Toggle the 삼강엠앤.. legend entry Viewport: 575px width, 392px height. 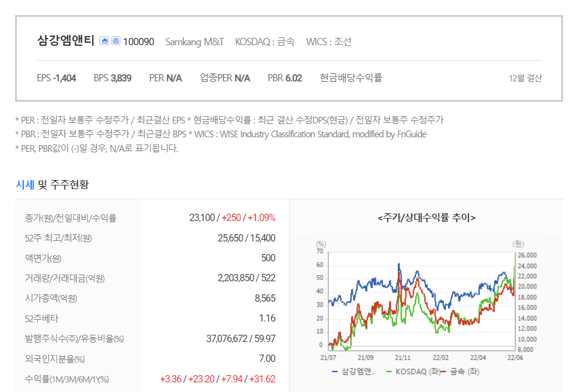point(353,372)
